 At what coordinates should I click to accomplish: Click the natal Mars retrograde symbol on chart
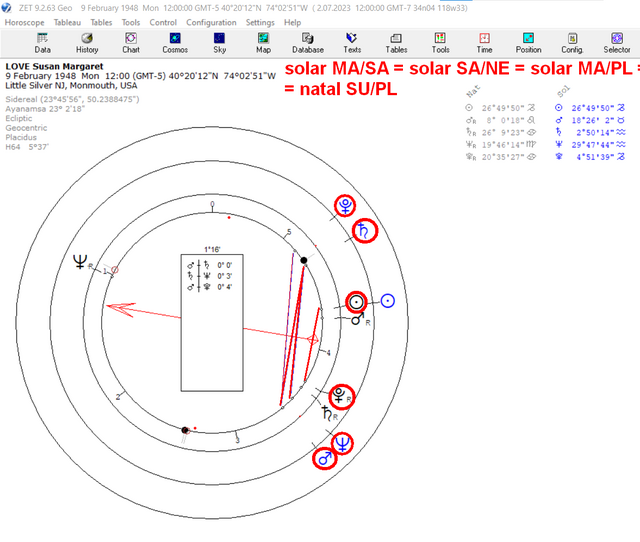click(x=359, y=319)
